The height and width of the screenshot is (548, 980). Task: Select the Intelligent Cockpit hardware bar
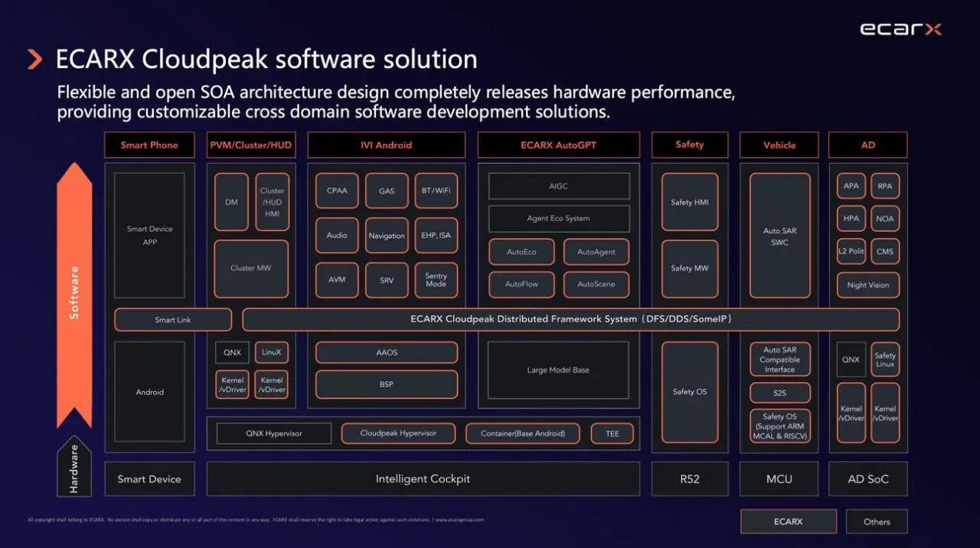pos(423,479)
